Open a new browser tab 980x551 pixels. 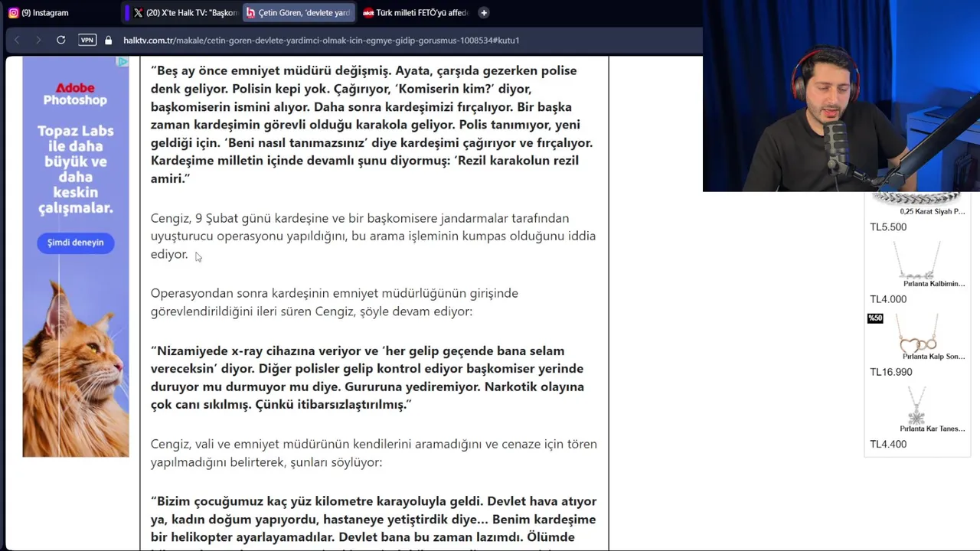coord(483,12)
